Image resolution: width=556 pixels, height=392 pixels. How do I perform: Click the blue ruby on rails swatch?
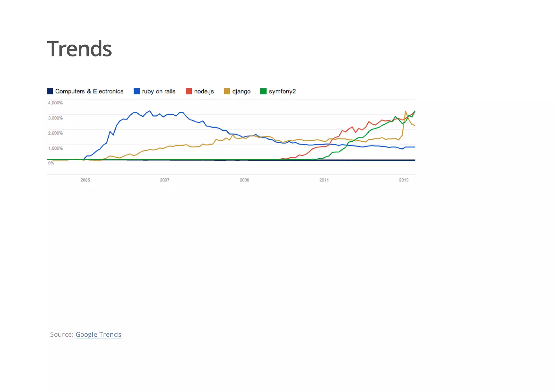137,91
